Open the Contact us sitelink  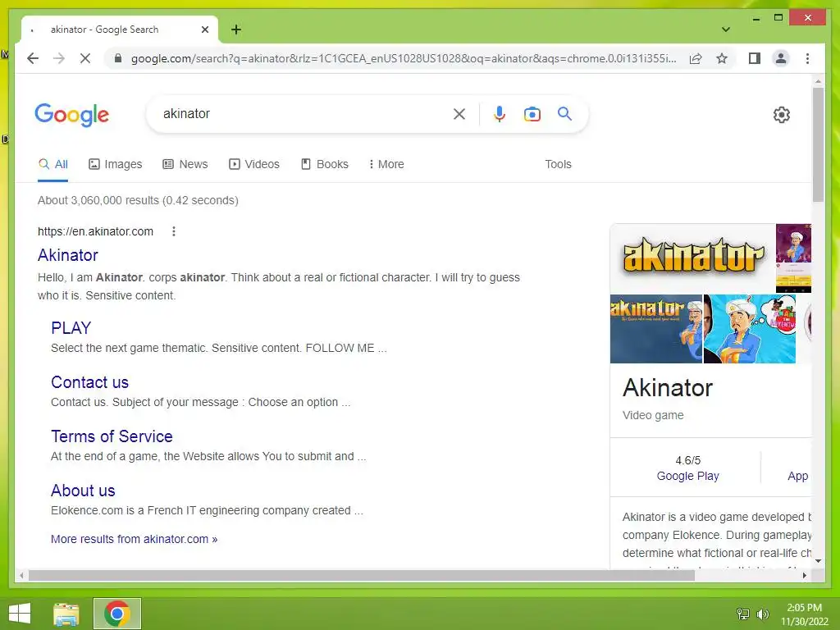[x=90, y=382]
